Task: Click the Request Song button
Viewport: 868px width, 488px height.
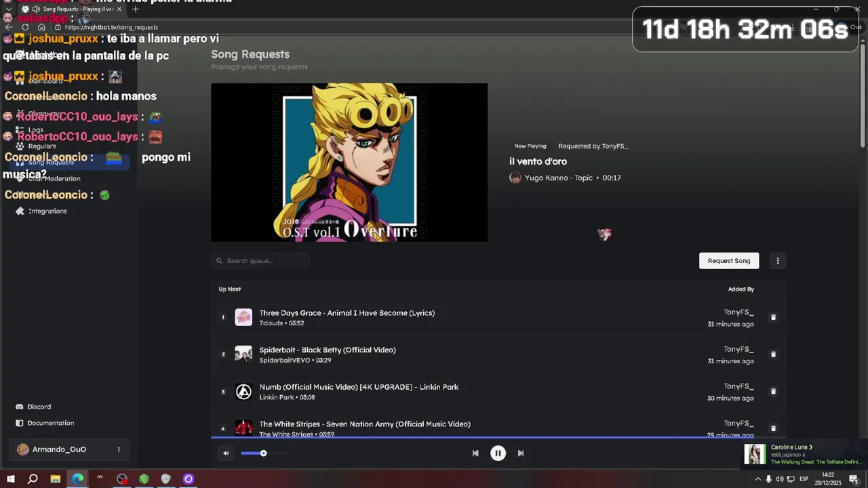Action: click(729, 261)
